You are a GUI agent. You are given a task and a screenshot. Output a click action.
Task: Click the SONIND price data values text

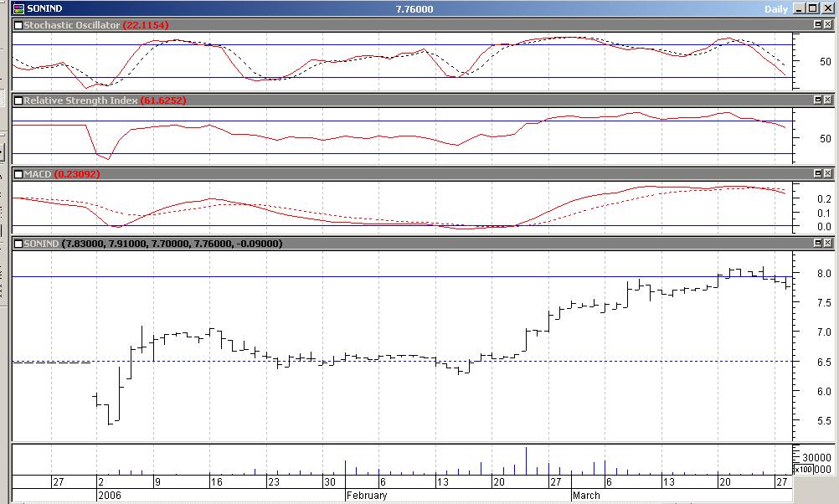[x=172, y=244]
